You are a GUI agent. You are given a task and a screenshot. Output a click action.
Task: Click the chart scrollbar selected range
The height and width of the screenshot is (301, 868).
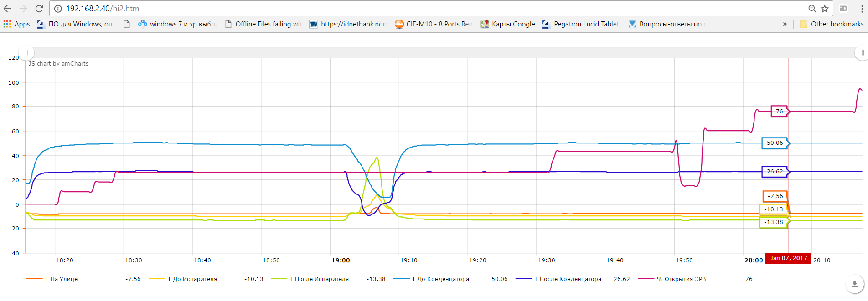(x=444, y=53)
